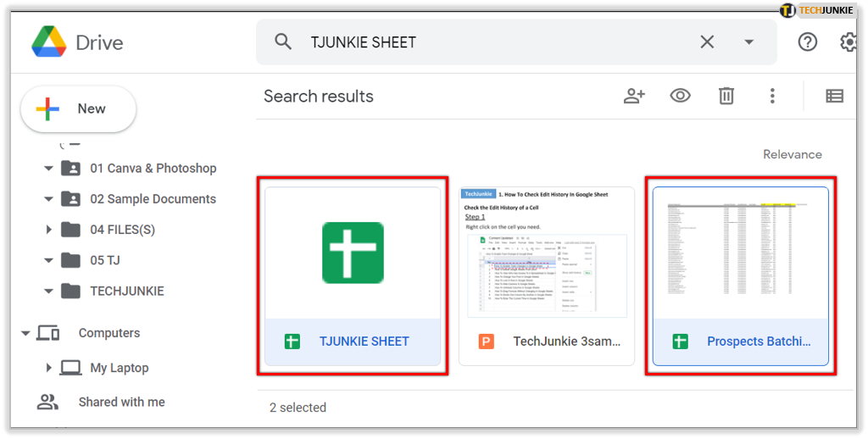The width and height of the screenshot is (868, 439).
Task: Click the Shared with me people icon
Action: click(x=47, y=402)
